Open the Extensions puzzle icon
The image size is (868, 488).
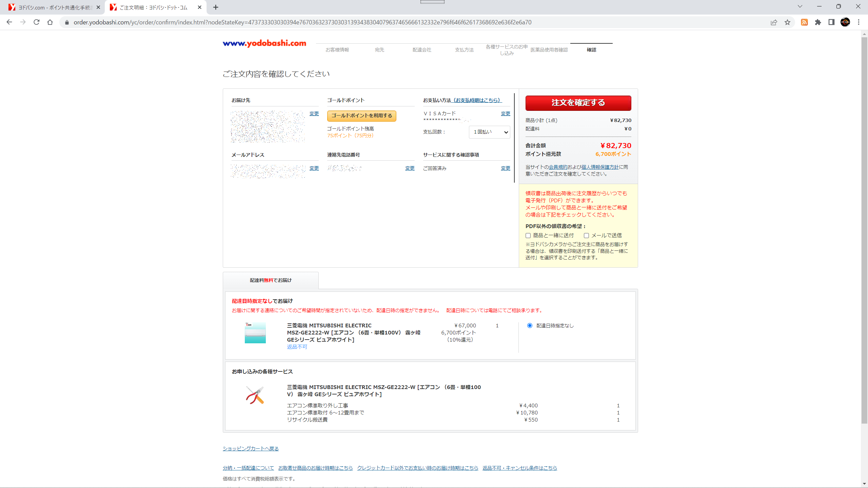(818, 22)
